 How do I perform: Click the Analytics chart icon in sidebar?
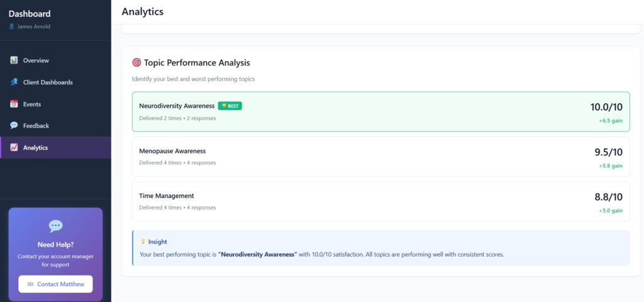(14, 148)
